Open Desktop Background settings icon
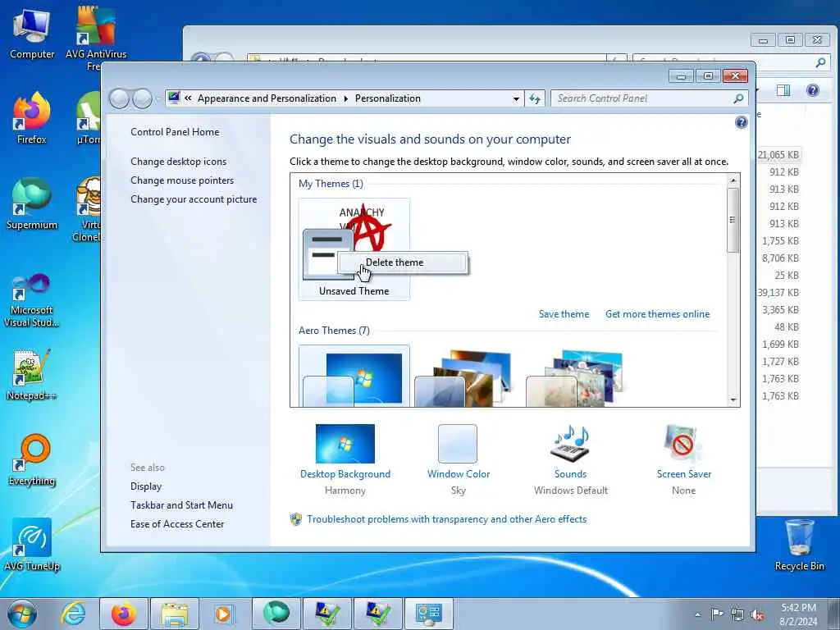 [x=345, y=444]
